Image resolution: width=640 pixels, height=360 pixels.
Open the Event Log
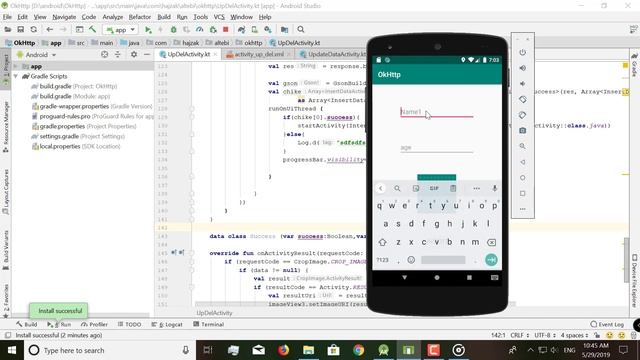[x=607, y=324]
